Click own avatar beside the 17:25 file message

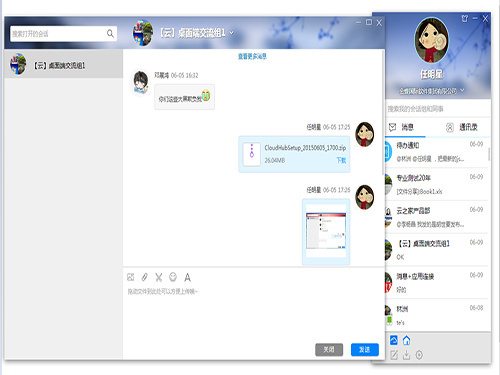[x=364, y=134]
